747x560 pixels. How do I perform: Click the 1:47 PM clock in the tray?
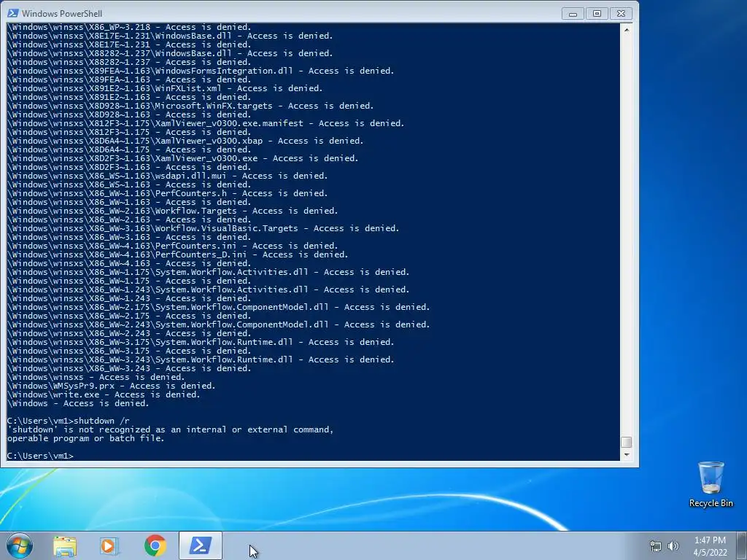click(710, 540)
